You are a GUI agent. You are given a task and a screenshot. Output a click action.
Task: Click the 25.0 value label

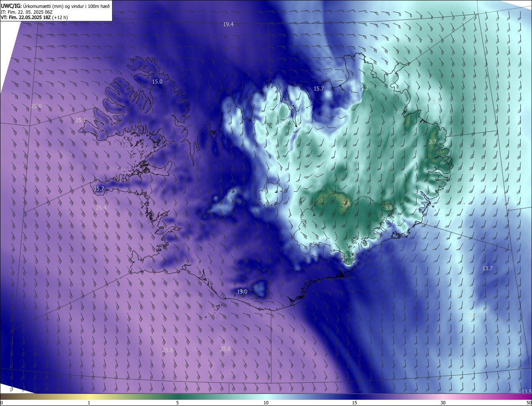pos(36,106)
